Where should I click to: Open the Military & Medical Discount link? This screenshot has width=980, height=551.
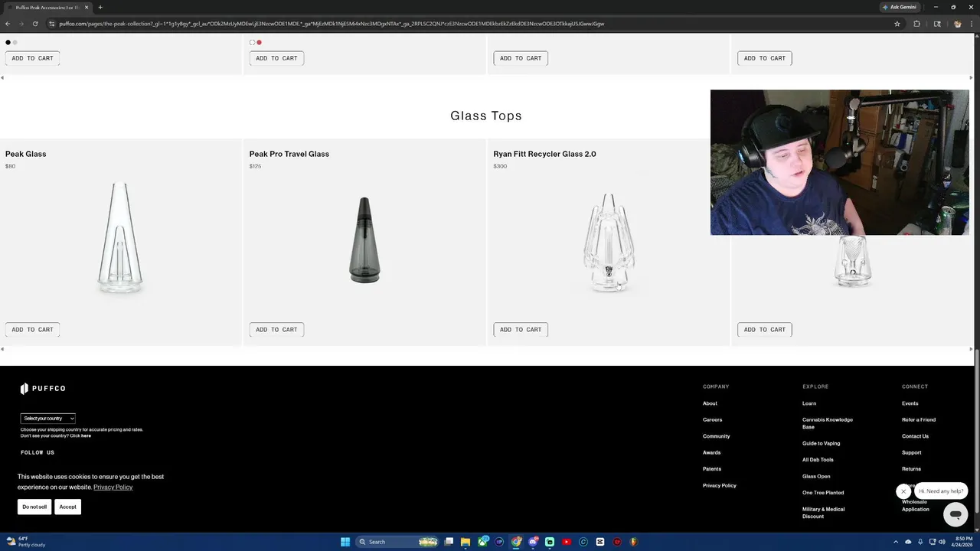pyautogui.click(x=824, y=513)
